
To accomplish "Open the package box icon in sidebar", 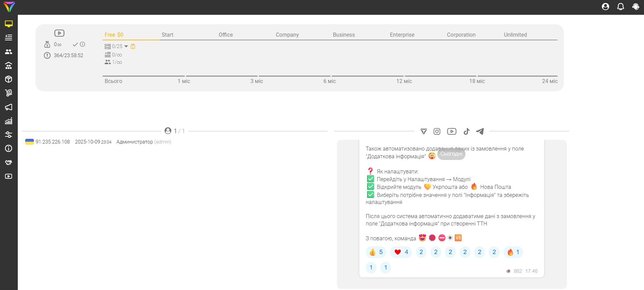I will pyautogui.click(x=9, y=79).
